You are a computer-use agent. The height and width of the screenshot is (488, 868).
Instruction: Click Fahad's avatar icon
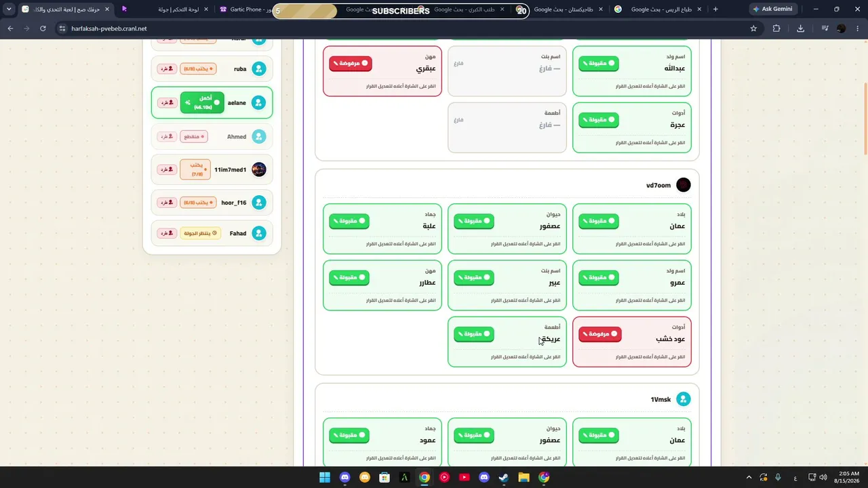[259, 233]
